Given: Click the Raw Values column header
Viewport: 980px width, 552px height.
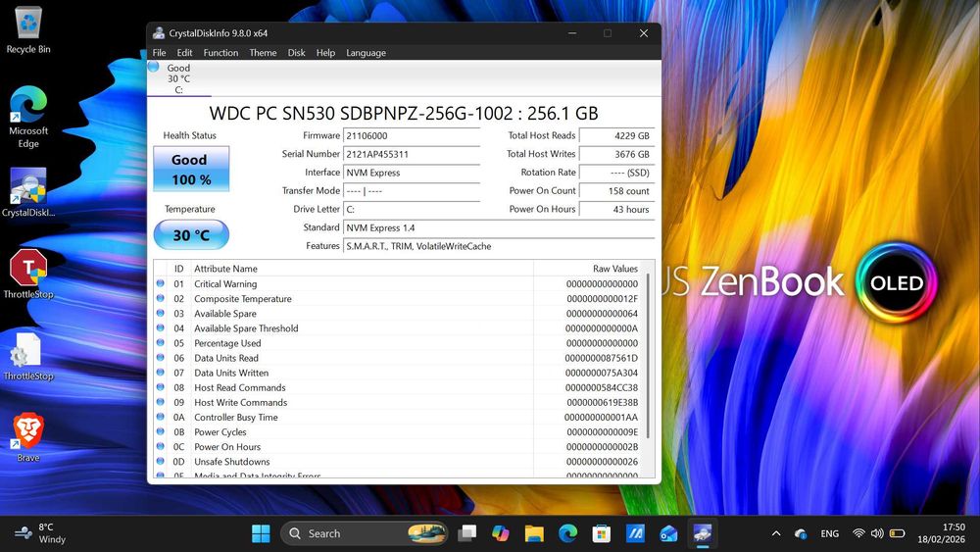Looking at the screenshot, I should pos(589,269).
